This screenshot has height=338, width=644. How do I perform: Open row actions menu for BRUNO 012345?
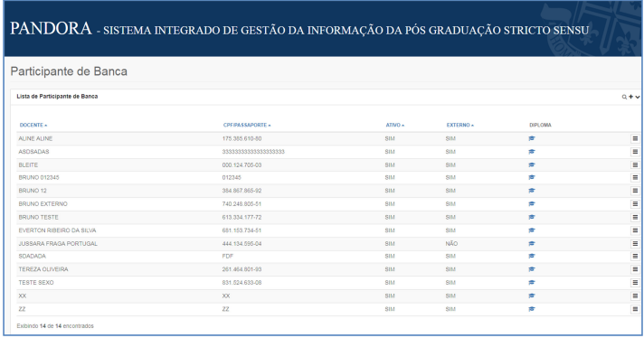(635, 178)
